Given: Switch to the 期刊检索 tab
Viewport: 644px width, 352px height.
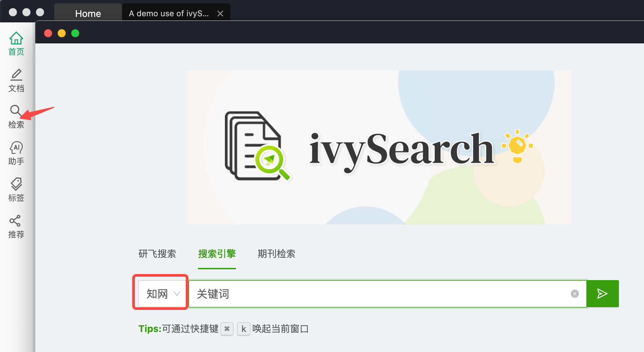Looking at the screenshot, I should pyautogui.click(x=277, y=254).
